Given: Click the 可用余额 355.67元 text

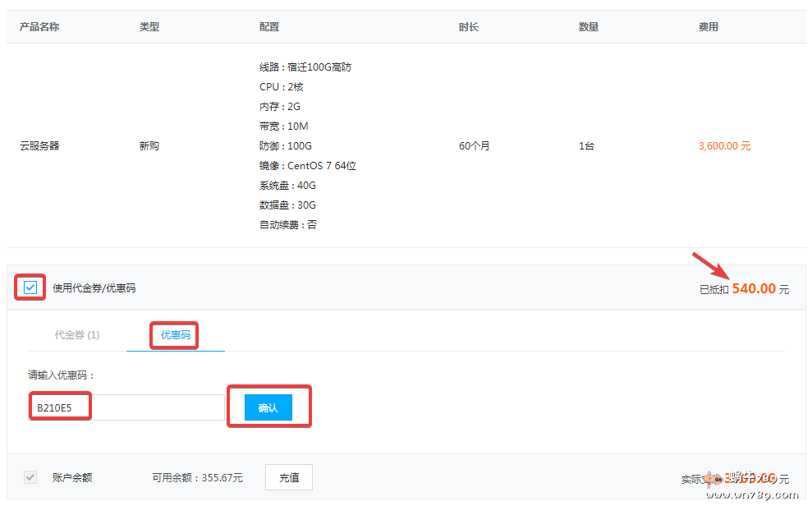Looking at the screenshot, I should pos(197,477).
